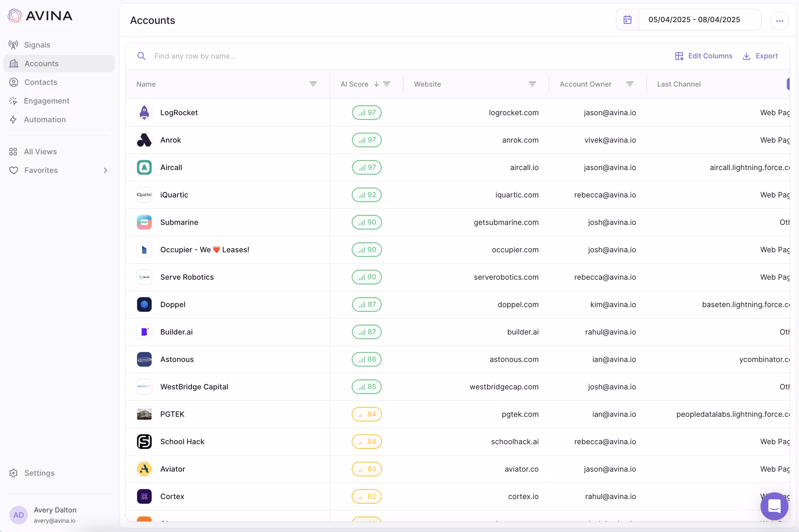The width and height of the screenshot is (799, 532).
Task: Click the peopledatalabs.lightning.force channel cell
Action: pos(733,414)
